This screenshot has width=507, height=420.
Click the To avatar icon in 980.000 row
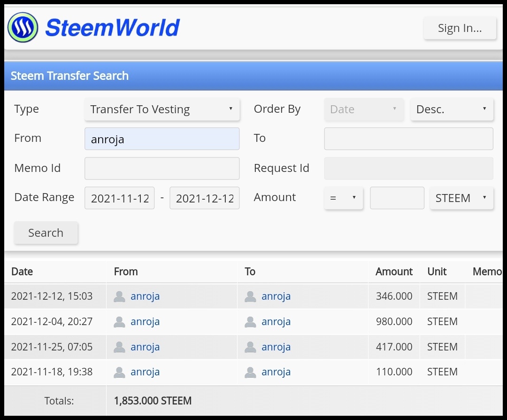pos(250,322)
